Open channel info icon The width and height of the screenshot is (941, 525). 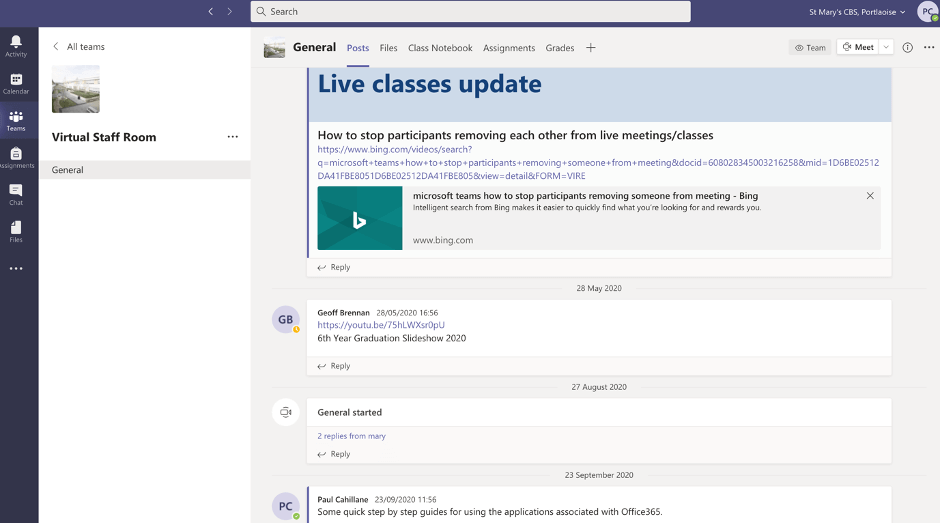click(x=907, y=47)
